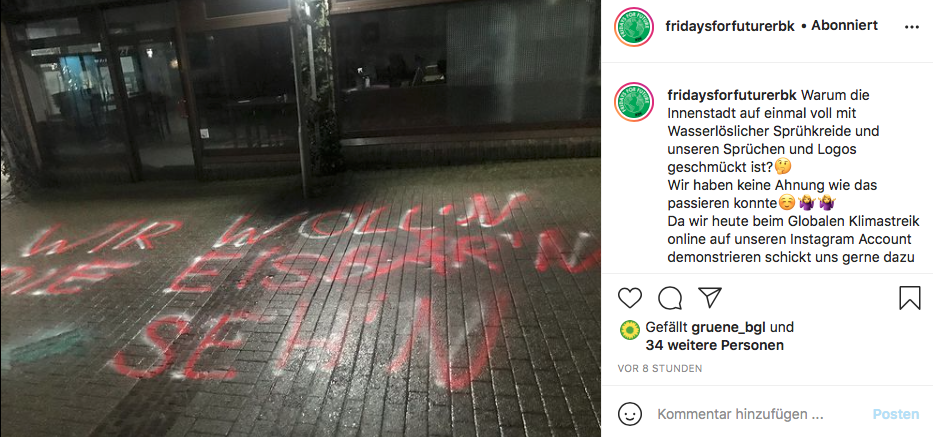Click the spray chalk street photo
The width and height of the screenshot is (933, 437).
click(300, 218)
